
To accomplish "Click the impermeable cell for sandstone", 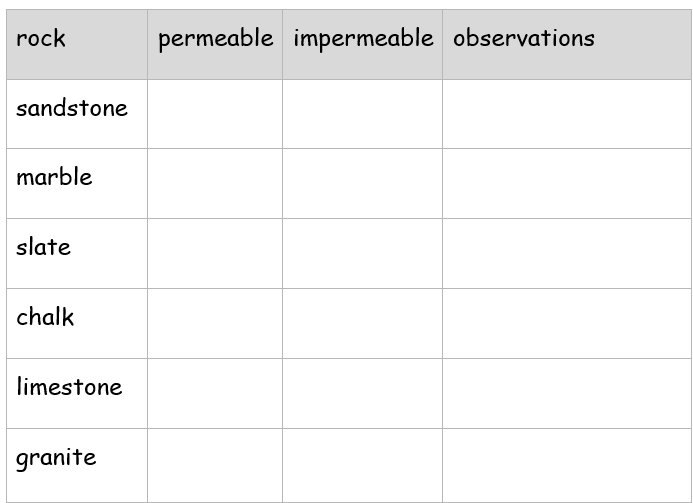I will click(x=362, y=114).
